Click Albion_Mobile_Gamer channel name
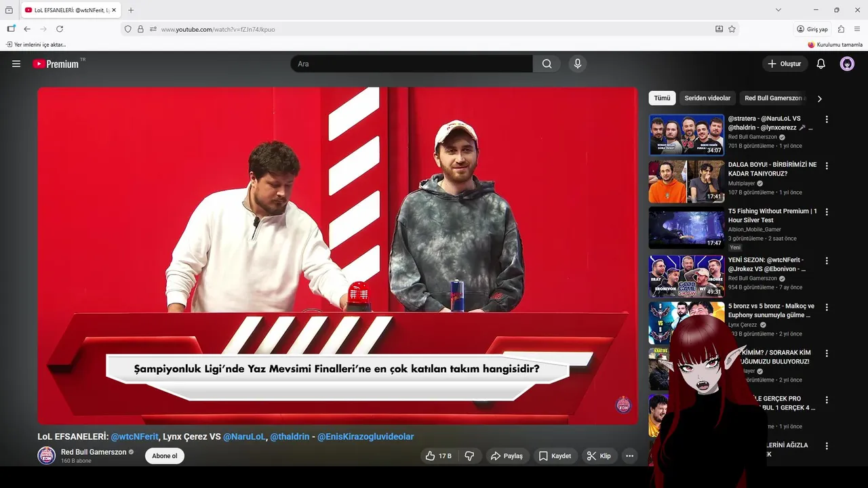This screenshot has width=868, height=488. tap(755, 230)
